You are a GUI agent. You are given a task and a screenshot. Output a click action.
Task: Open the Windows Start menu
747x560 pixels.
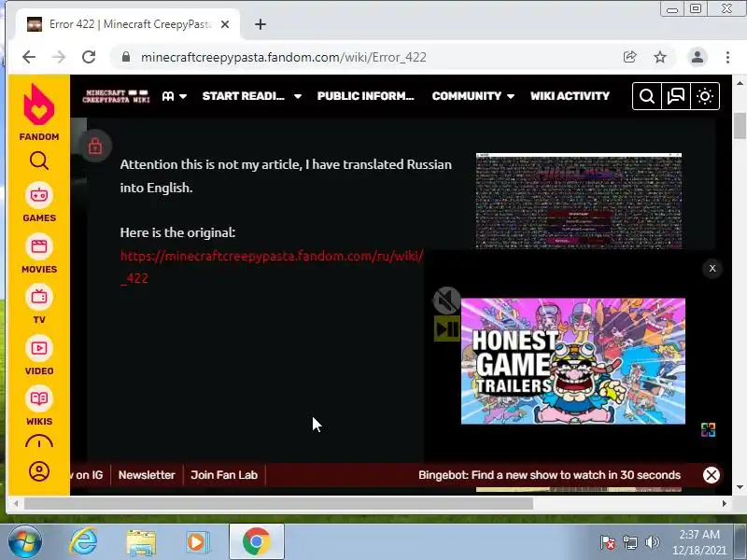pyautogui.click(x=24, y=542)
